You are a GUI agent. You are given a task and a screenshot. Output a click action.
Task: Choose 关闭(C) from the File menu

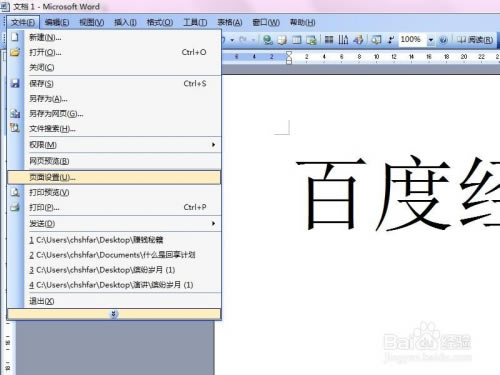click(x=114, y=67)
